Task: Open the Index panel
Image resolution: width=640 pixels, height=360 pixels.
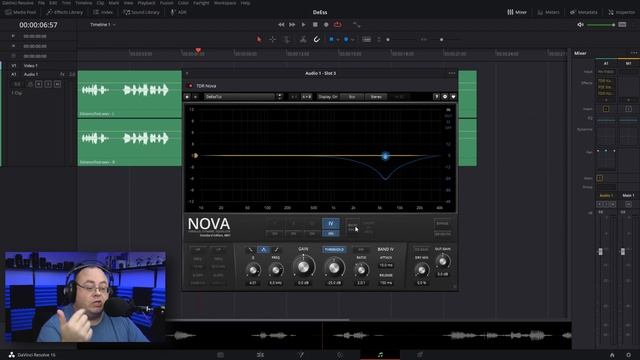Action: (x=103, y=12)
